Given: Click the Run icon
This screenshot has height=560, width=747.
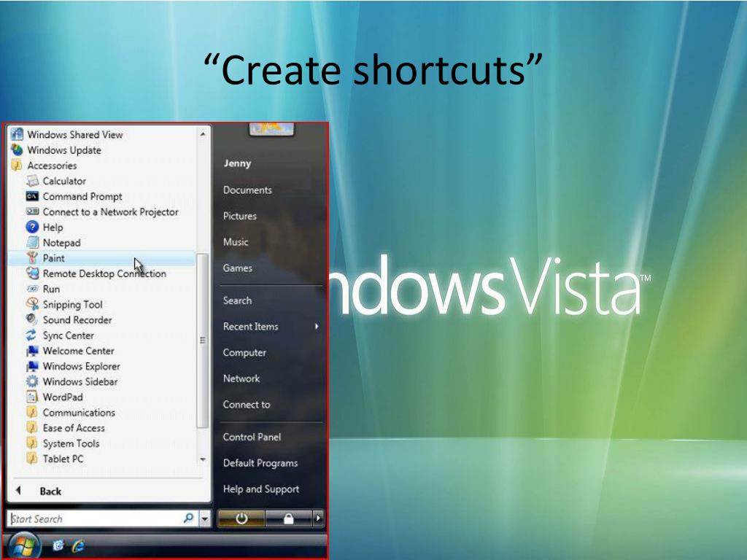Looking at the screenshot, I should point(32,289).
